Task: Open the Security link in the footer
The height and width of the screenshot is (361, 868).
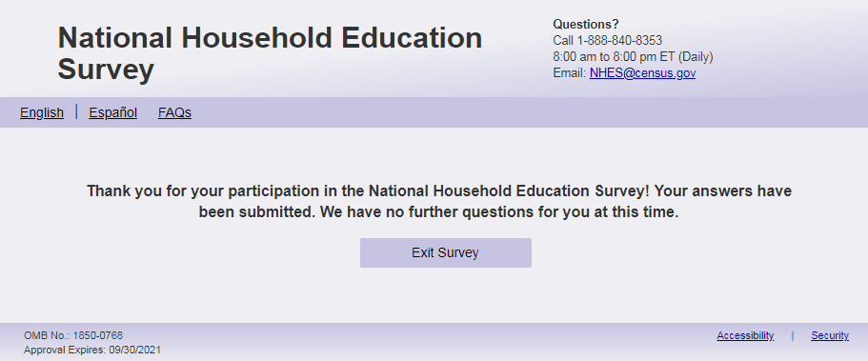Action: pos(830,335)
